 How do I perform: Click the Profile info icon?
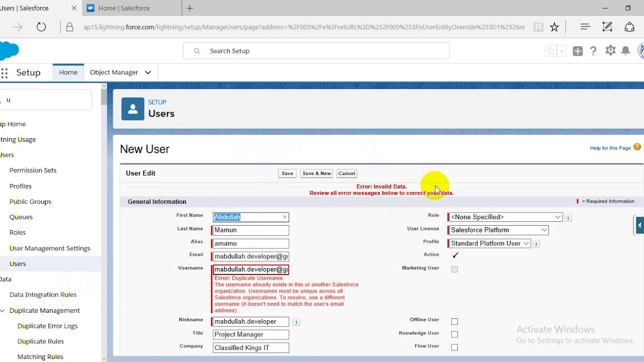536,244
